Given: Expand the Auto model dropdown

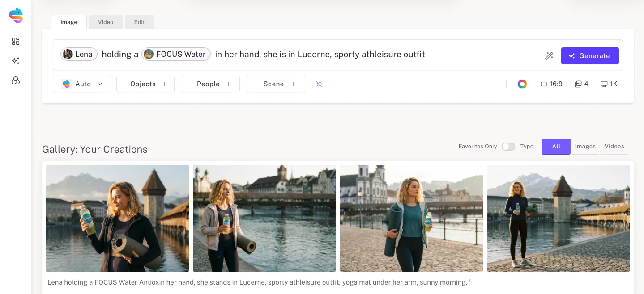Looking at the screenshot, I should tap(82, 84).
